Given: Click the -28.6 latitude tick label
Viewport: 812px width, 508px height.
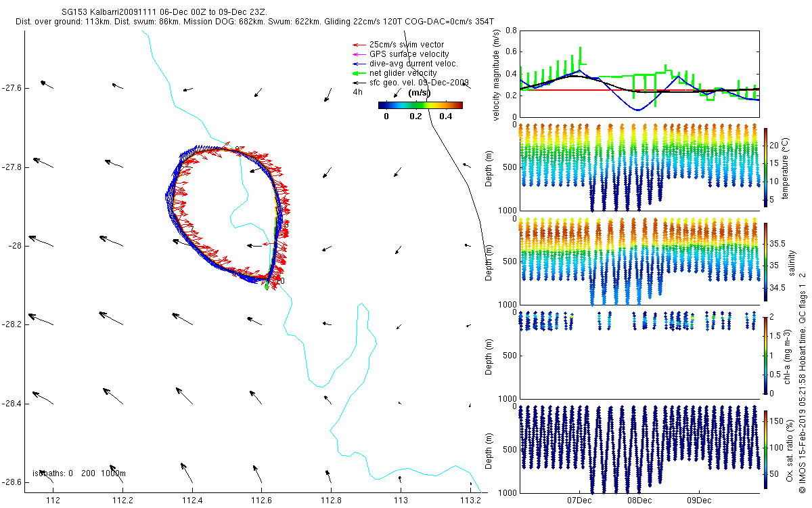Looking at the screenshot, I should 13,483.
